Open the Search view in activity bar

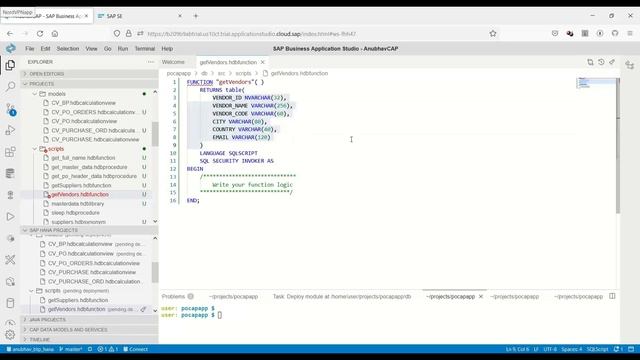[x=10, y=87]
